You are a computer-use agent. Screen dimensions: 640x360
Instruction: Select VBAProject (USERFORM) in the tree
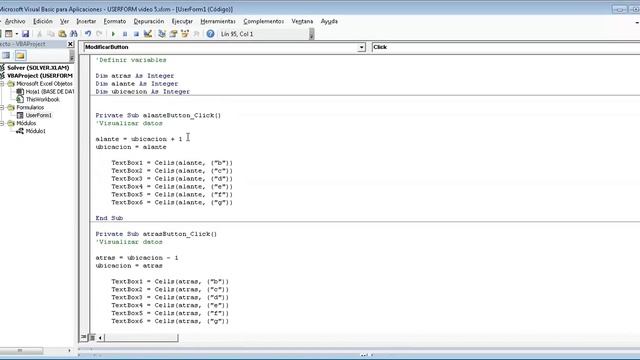click(40, 76)
